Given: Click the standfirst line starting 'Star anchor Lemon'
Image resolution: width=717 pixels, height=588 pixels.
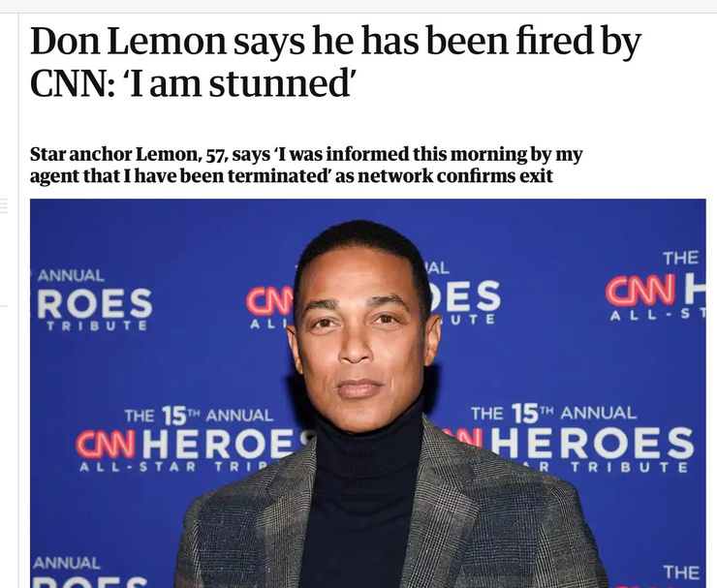Looking at the screenshot, I should pyautogui.click(x=306, y=155).
